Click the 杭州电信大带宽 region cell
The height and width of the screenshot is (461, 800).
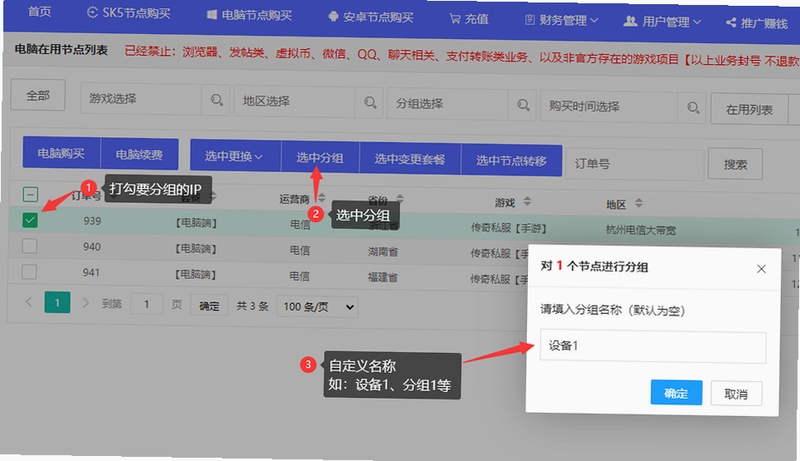click(641, 230)
